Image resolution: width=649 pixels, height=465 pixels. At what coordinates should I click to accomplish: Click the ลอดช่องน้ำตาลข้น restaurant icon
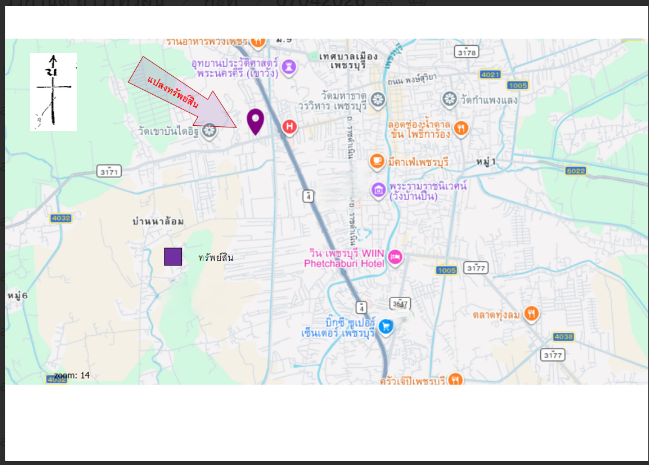[461, 129]
